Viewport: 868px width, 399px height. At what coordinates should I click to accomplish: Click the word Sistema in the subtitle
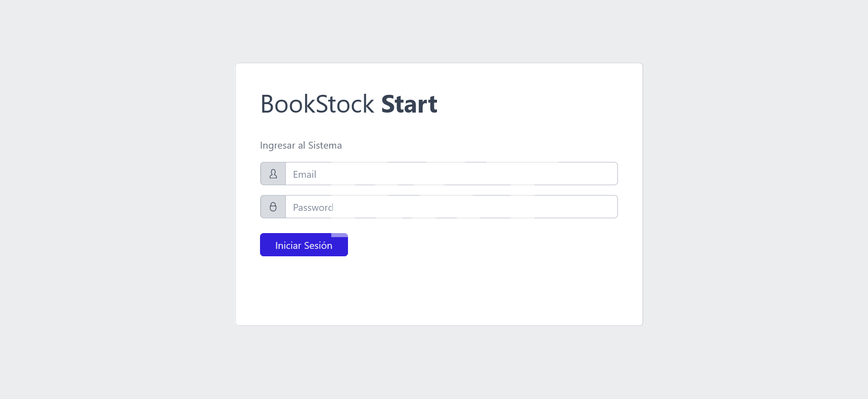325,145
